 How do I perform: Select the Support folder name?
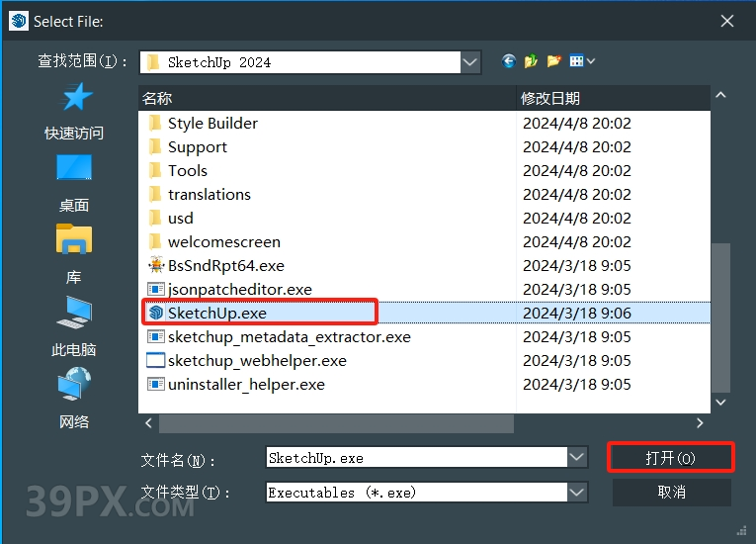[x=198, y=146]
